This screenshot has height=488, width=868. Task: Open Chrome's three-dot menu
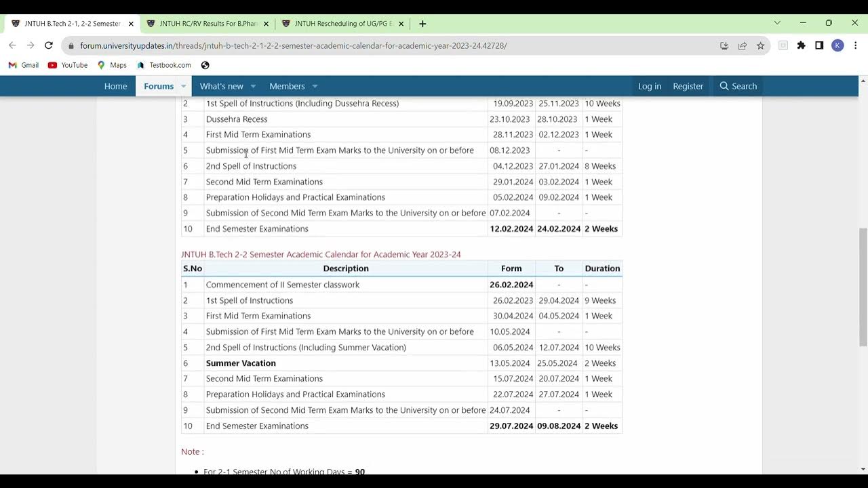pos(855,45)
